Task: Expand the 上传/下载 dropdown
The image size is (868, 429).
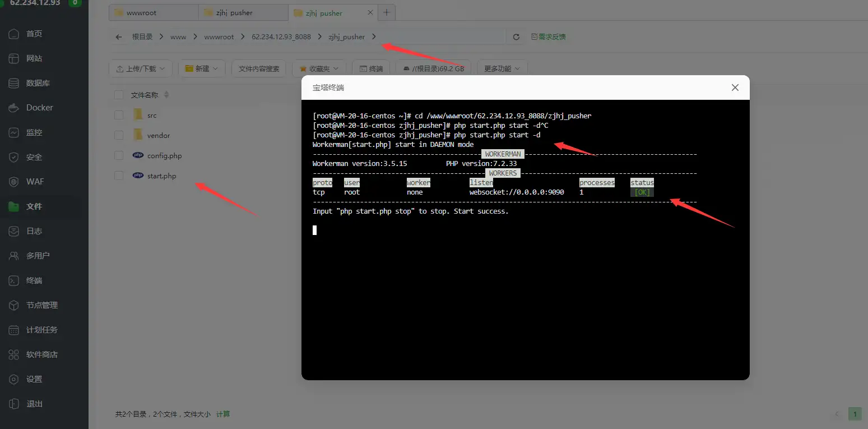Action: pyautogui.click(x=140, y=68)
